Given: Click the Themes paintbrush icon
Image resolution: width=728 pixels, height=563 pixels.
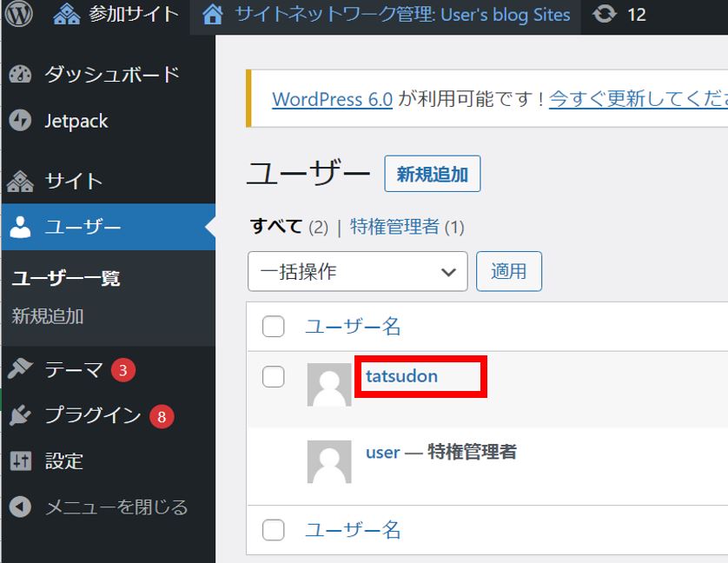Looking at the screenshot, I should point(20,370).
